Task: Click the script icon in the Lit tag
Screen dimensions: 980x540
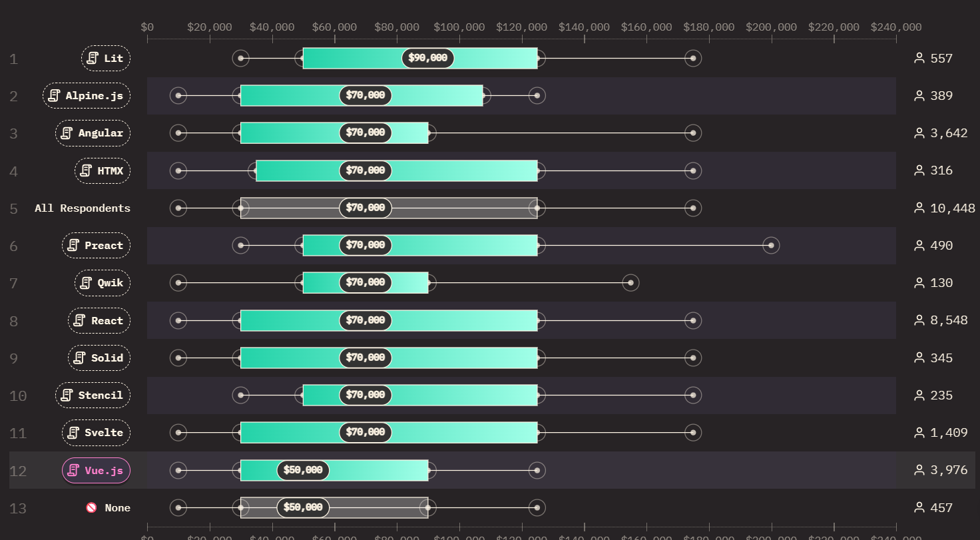Action: point(93,58)
